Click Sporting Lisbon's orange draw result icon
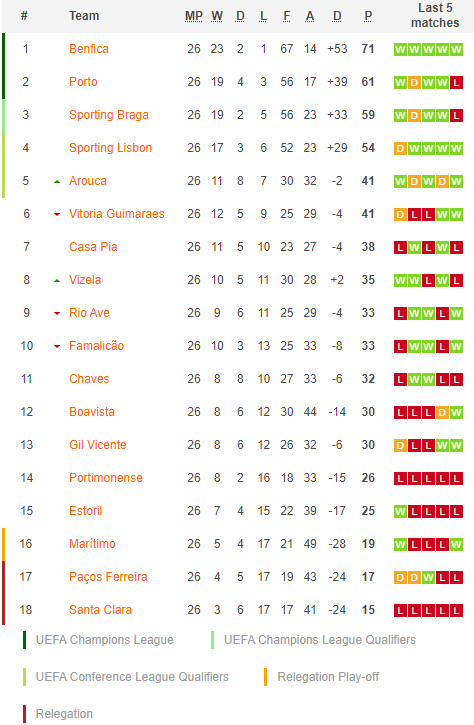 [400, 148]
